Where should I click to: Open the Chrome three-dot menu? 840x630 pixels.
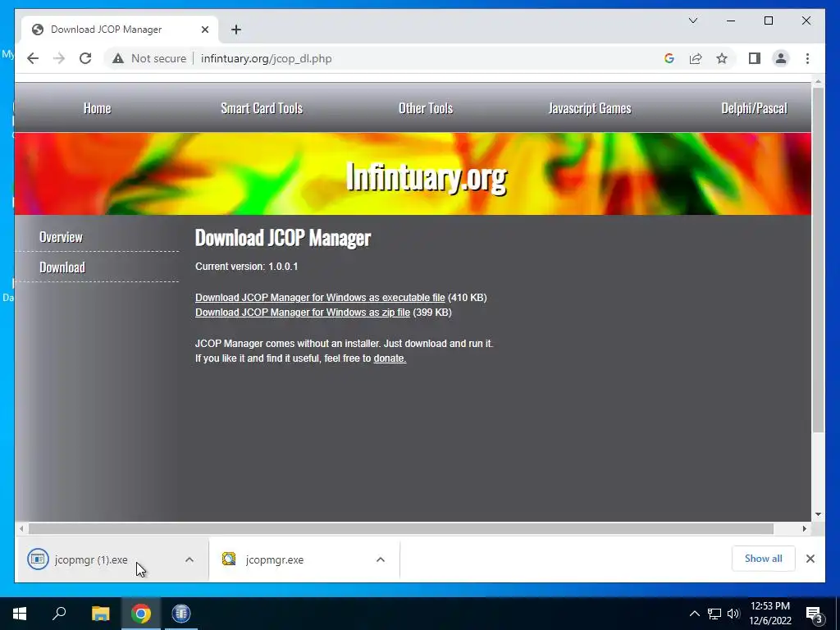[x=807, y=58]
